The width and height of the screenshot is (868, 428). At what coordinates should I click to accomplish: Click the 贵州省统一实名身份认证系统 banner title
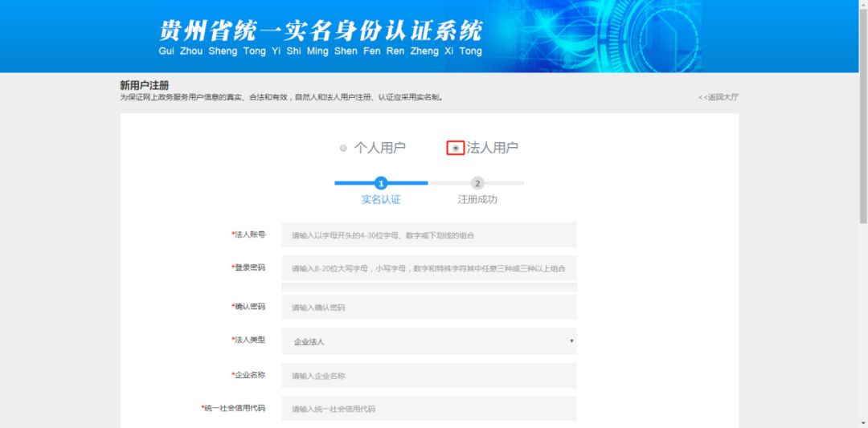click(x=321, y=31)
